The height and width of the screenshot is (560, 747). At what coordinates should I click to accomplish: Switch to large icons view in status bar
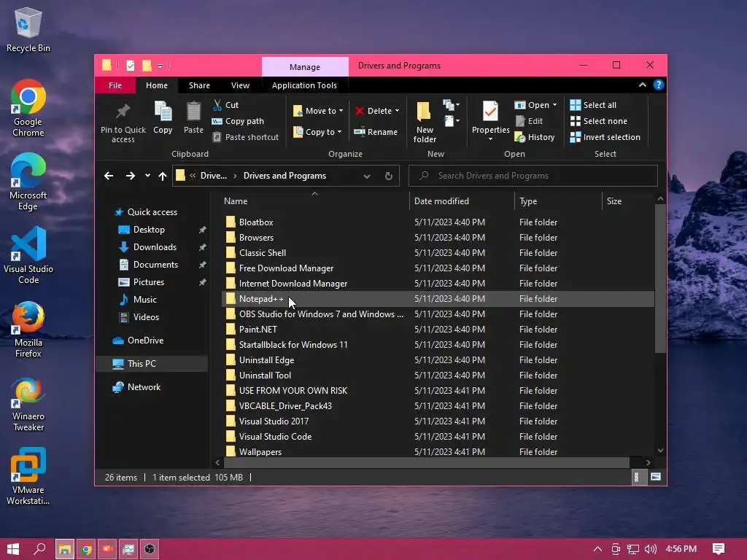coord(656,477)
